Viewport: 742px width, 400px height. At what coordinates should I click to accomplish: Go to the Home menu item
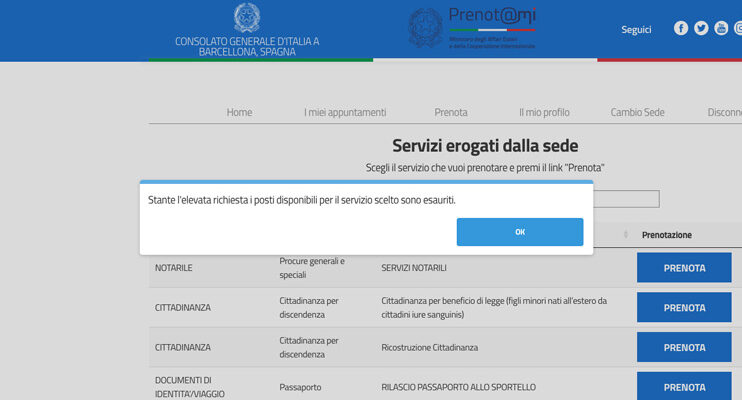pos(239,112)
